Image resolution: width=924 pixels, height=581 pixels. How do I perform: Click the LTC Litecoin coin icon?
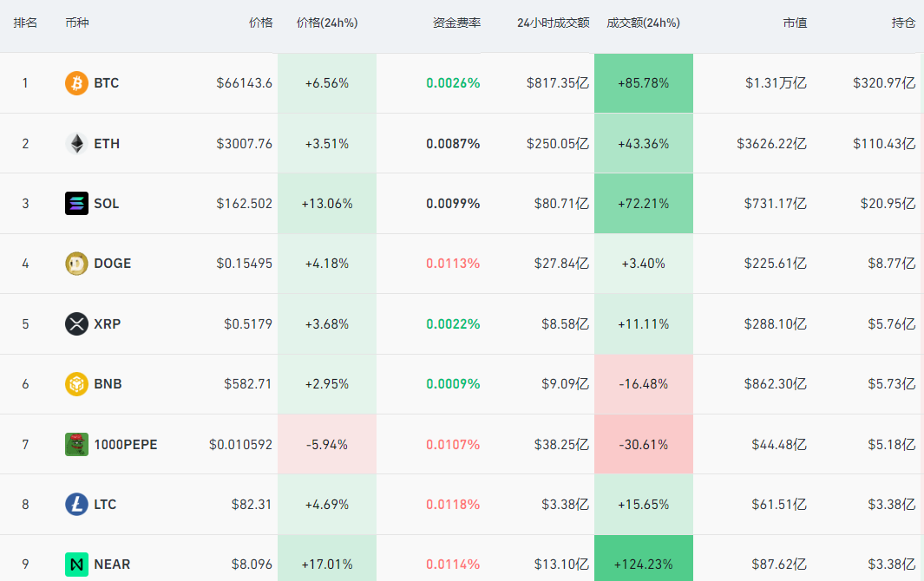[76, 505]
